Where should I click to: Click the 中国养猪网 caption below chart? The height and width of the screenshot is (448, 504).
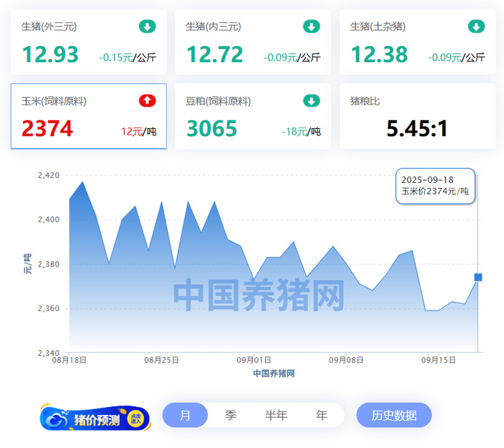click(x=274, y=373)
